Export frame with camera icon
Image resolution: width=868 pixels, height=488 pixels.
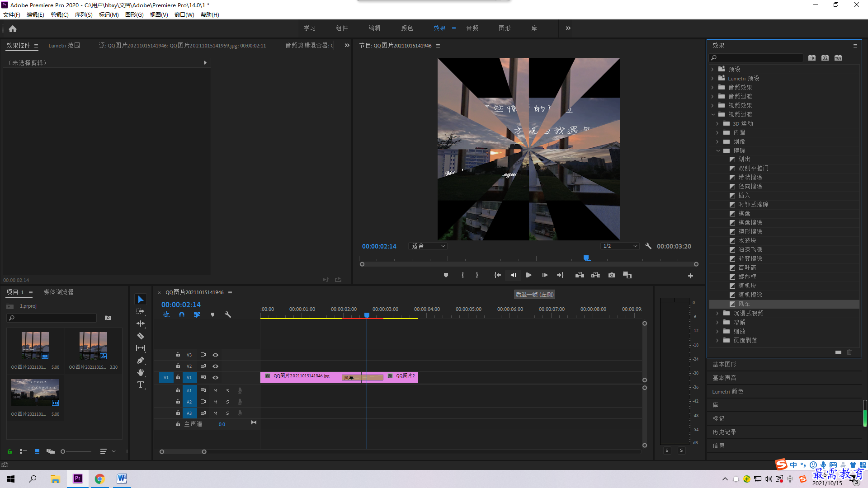(x=612, y=275)
